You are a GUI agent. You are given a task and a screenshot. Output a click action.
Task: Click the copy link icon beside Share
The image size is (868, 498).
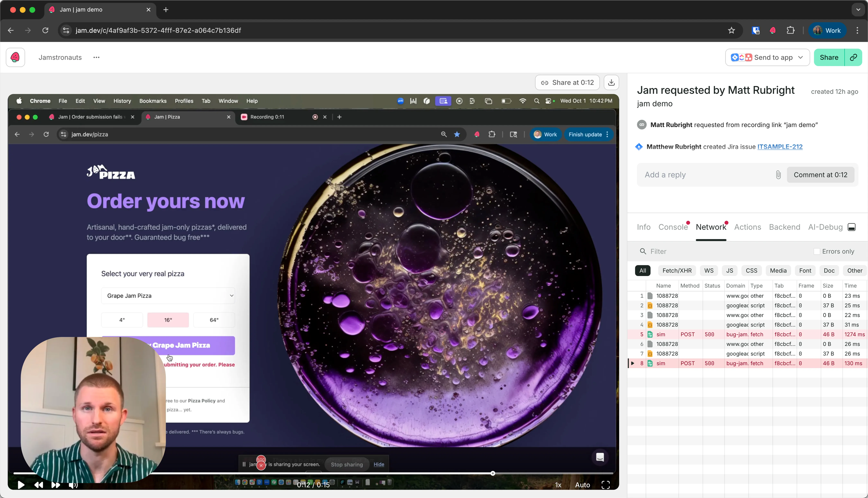pyautogui.click(x=853, y=58)
